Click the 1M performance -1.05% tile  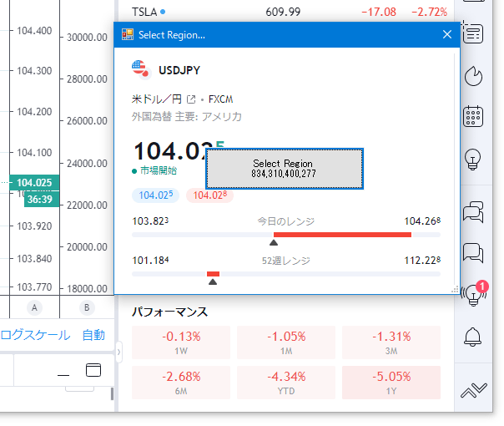[286, 342]
